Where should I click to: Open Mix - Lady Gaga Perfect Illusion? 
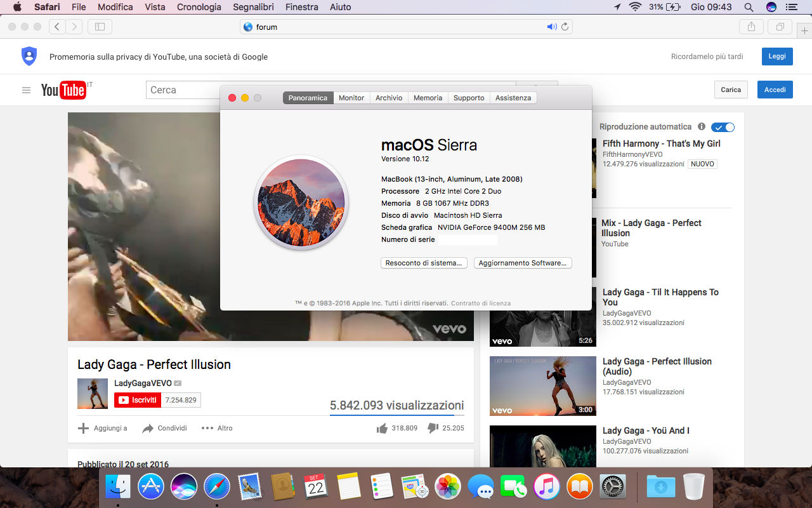pos(652,228)
